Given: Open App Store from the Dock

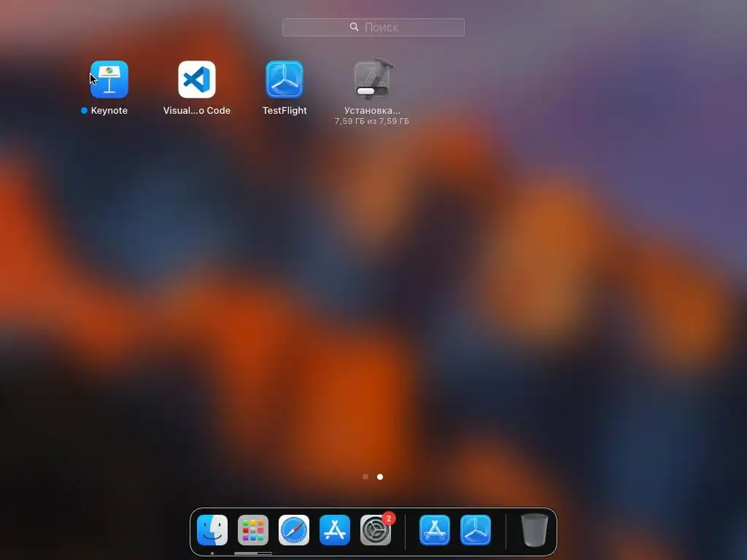Looking at the screenshot, I should [335, 529].
